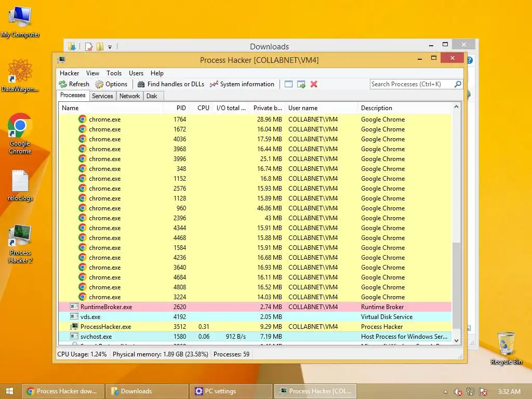Click the process list scrollbar thumb
This screenshot has width=532, height=399.
coord(456,286)
